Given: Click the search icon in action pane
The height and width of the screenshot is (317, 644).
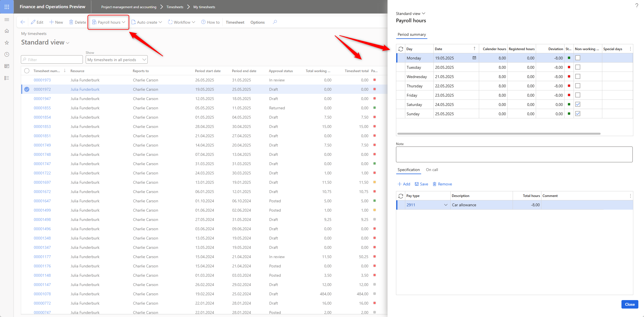Looking at the screenshot, I should tap(275, 22).
